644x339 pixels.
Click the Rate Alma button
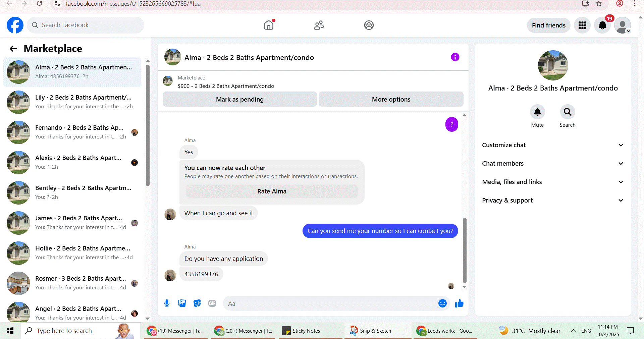pos(272,191)
